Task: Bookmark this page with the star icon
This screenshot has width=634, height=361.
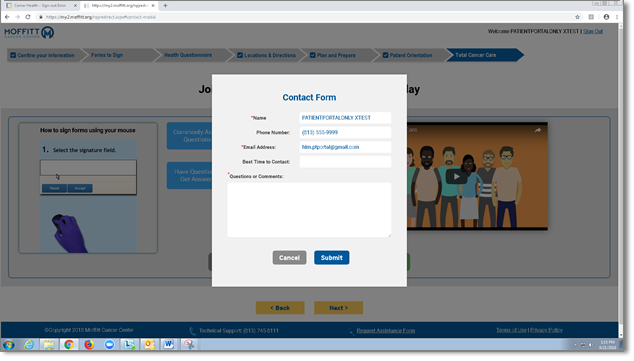Action: point(577,17)
